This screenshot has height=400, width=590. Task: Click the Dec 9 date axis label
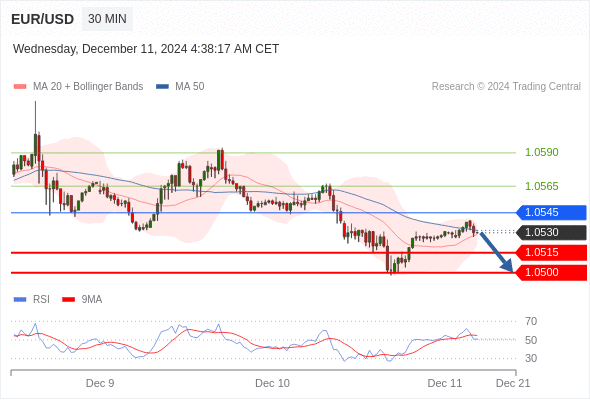(x=100, y=383)
